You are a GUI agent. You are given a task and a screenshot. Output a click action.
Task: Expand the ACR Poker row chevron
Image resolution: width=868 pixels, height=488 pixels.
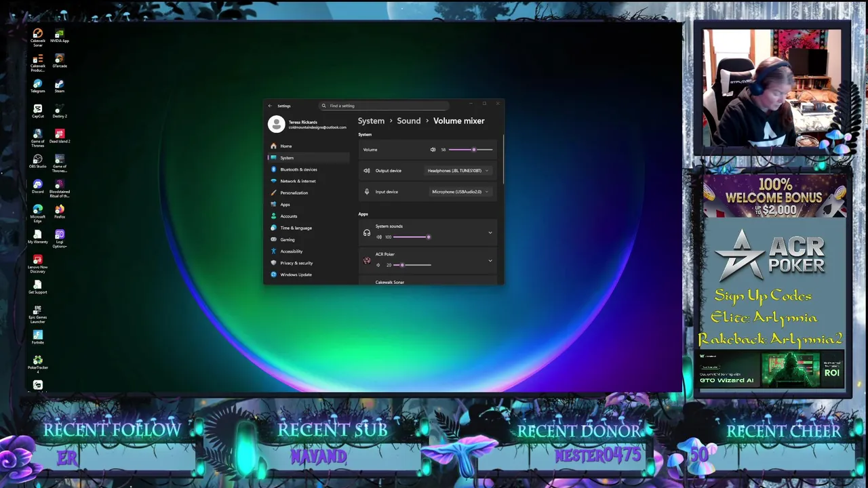(x=490, y=261)
